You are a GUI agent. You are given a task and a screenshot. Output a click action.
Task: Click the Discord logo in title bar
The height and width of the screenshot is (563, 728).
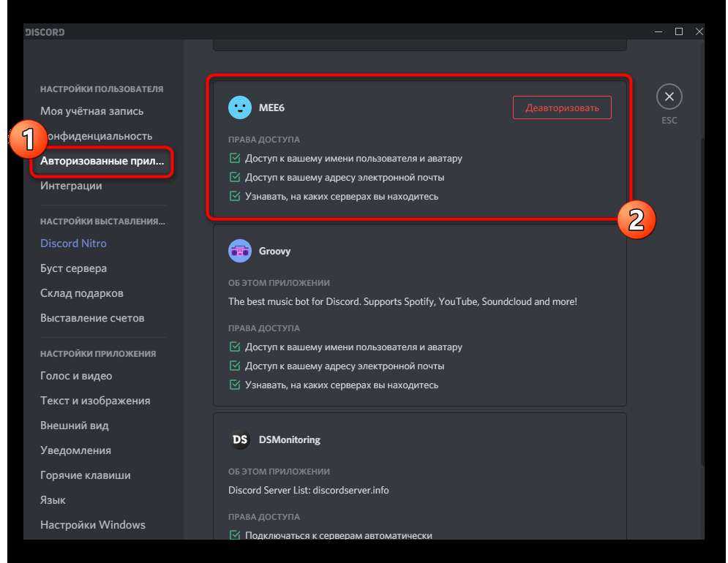[x=45, y=32]
